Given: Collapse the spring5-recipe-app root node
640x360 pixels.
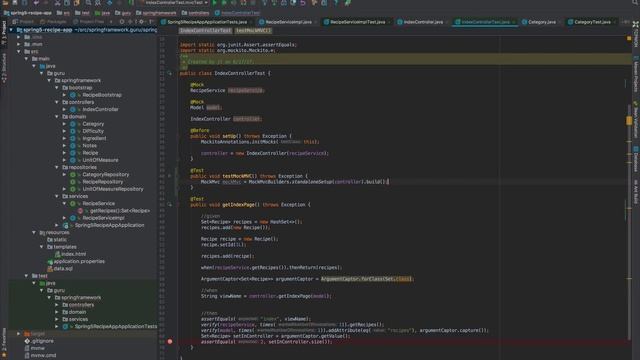Looking at the screenshot, I should (11, 30).
